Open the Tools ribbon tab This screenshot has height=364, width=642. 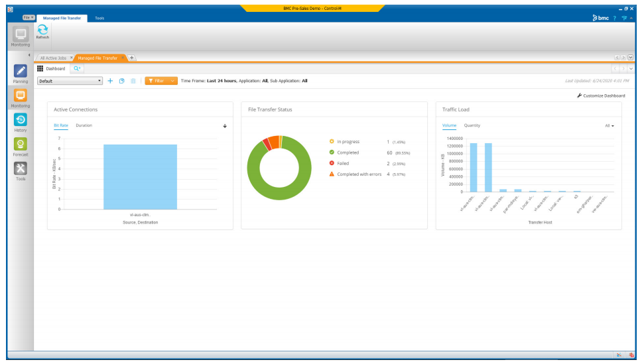99,18
